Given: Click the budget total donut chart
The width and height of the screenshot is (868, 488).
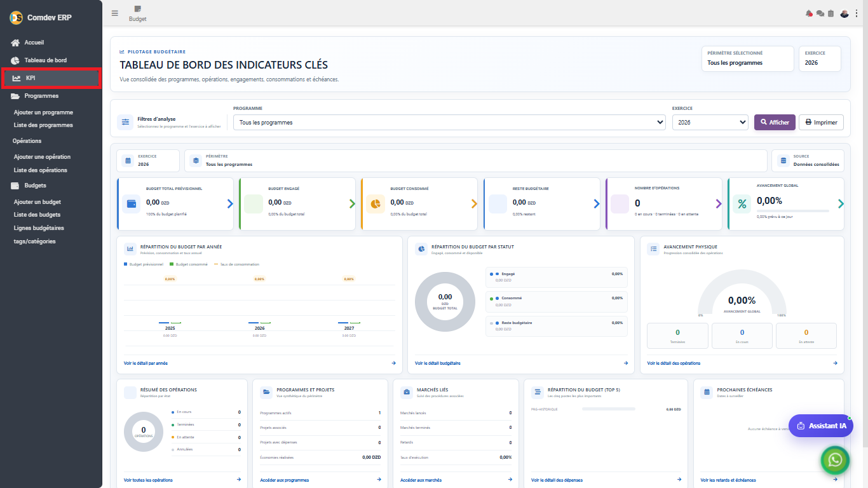Looking at the screenshot, I should point(445,301).
